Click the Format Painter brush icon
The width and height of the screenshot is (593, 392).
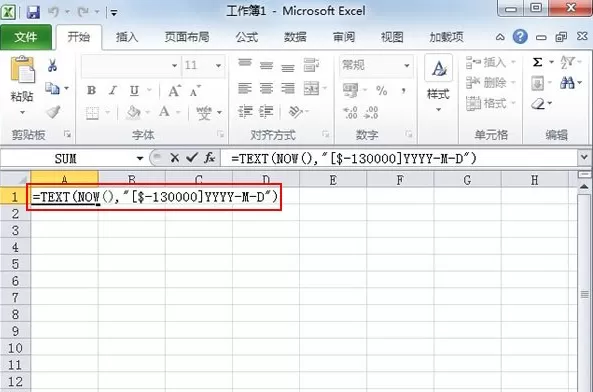click(53, 112)
